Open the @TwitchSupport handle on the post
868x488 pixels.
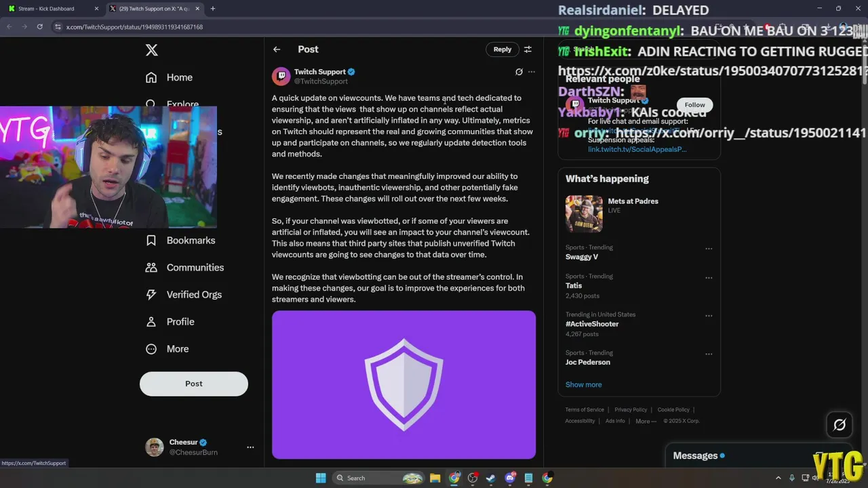pos(321,81)
